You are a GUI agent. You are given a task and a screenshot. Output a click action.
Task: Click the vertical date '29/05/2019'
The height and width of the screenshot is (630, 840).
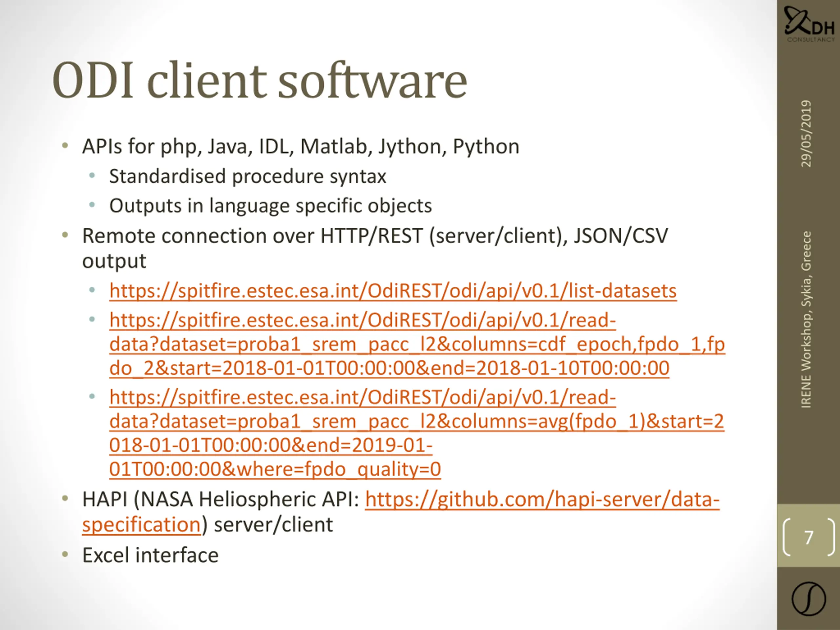(x=806, y=134)
